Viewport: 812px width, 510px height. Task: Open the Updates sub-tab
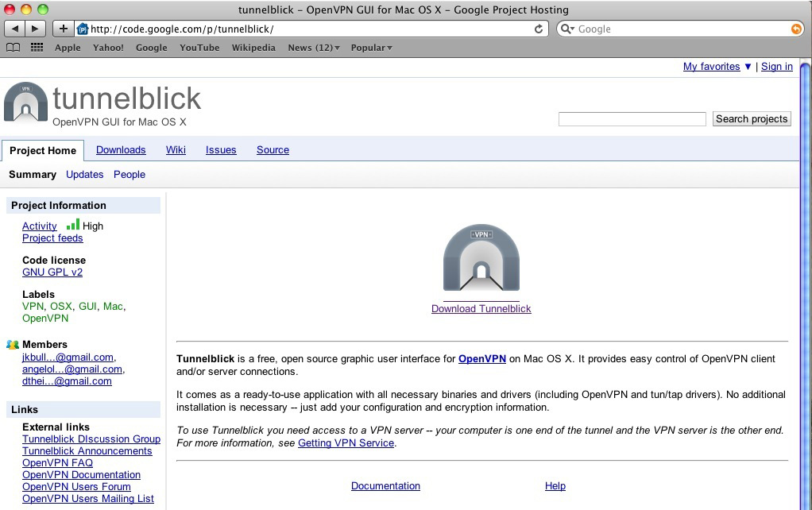[x=84, y=175]
